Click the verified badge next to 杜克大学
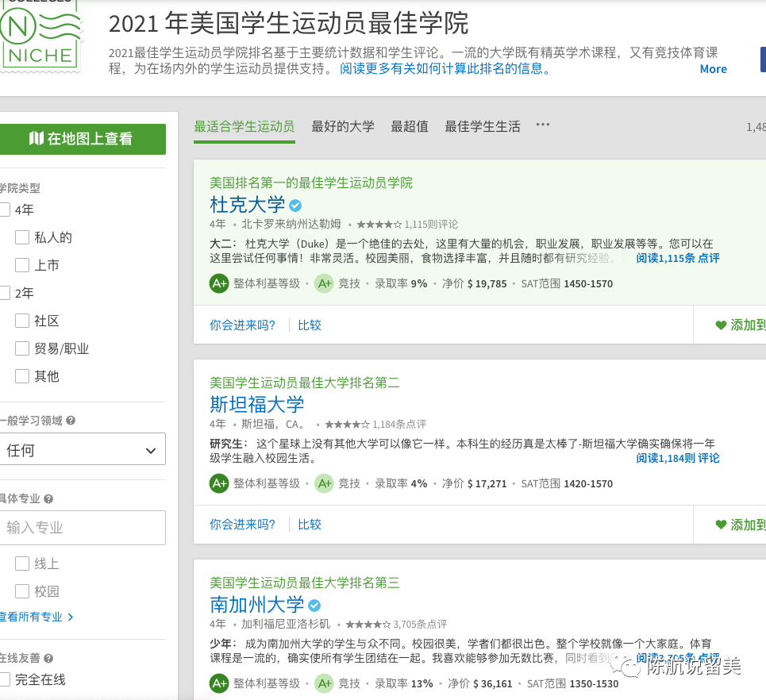 coord(295,206)
